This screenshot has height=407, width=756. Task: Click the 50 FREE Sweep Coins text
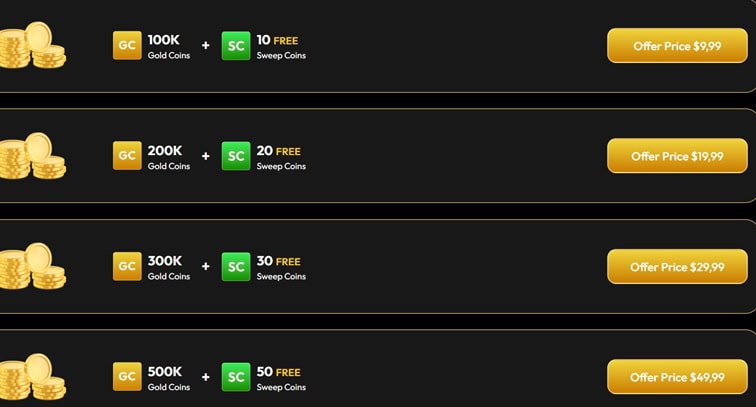(280, 377)
